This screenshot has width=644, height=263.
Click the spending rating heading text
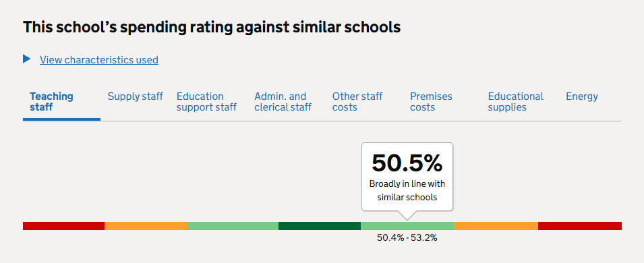pos(212,28)
